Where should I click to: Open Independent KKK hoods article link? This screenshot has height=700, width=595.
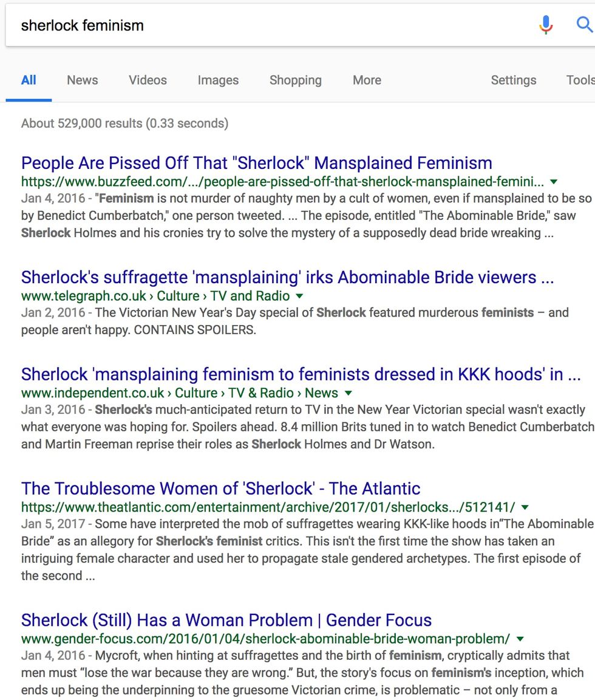(x=301, y=374)
